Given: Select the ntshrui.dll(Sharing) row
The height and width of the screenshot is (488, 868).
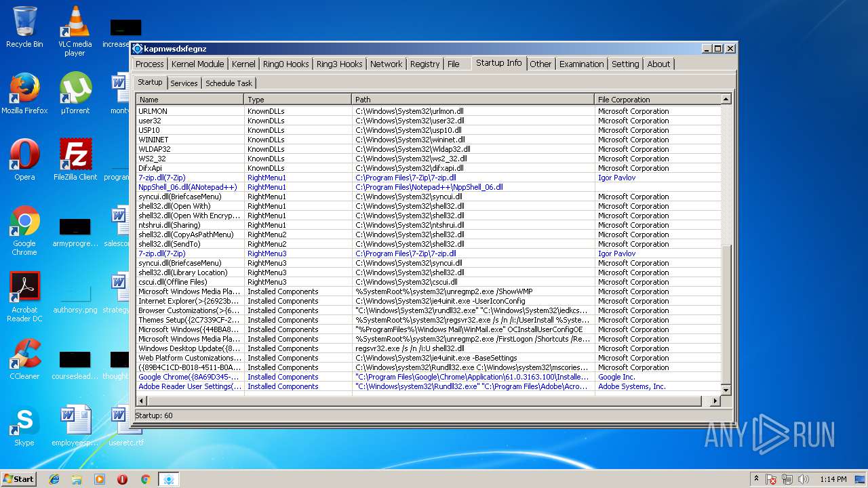Looking at the screenshot, I should pos(429,225).
